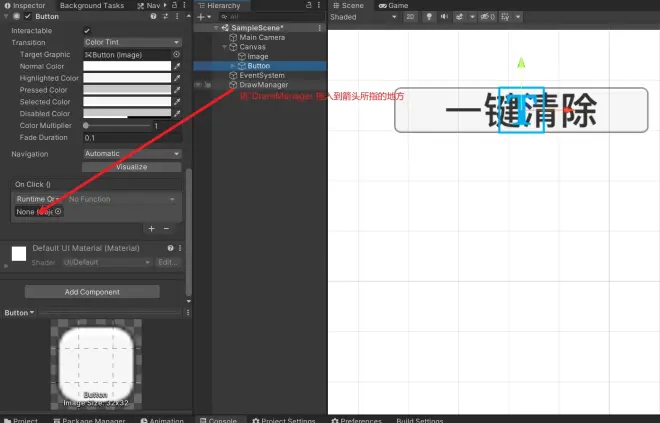Open the Transition Color Tint dropdown
This screenshot has height=423, width=660.
132,42
